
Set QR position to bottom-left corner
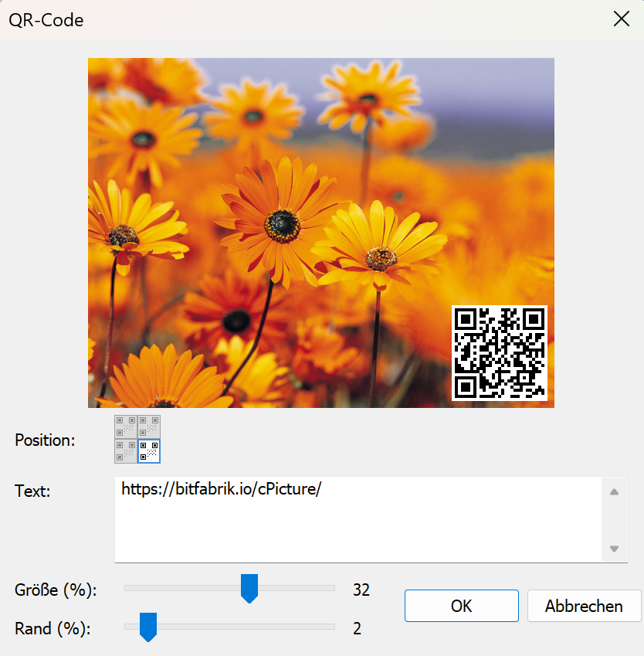coord(126,450)
